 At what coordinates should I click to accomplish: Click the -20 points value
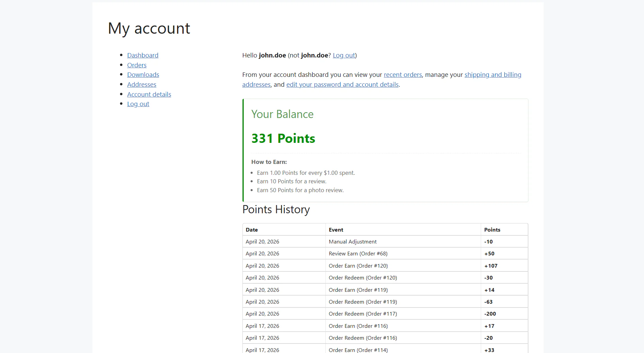point(488,338)
